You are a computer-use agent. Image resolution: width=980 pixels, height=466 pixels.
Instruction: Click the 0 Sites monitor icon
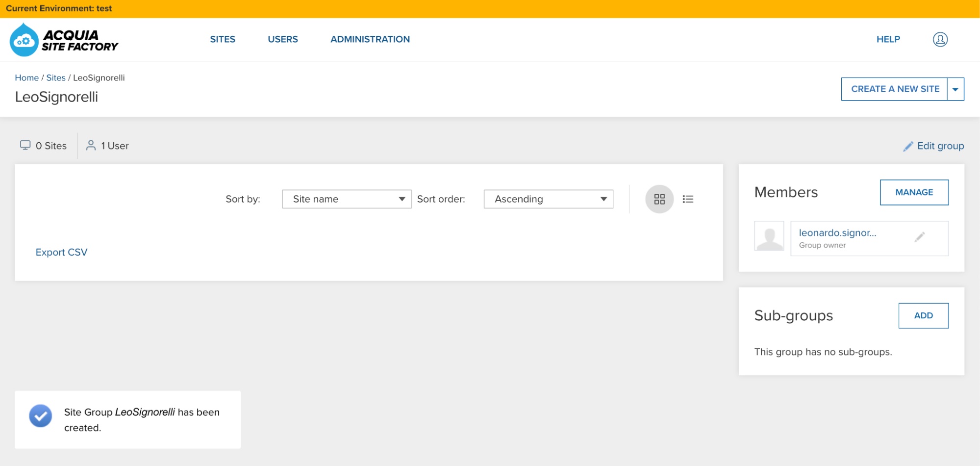tap(25, 145)
